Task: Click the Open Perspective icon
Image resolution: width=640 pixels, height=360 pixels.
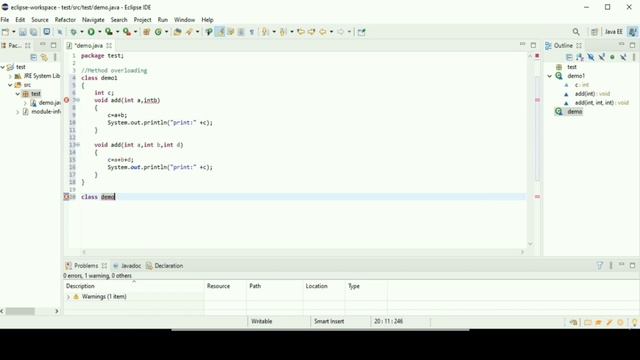Action: (594, 32)
